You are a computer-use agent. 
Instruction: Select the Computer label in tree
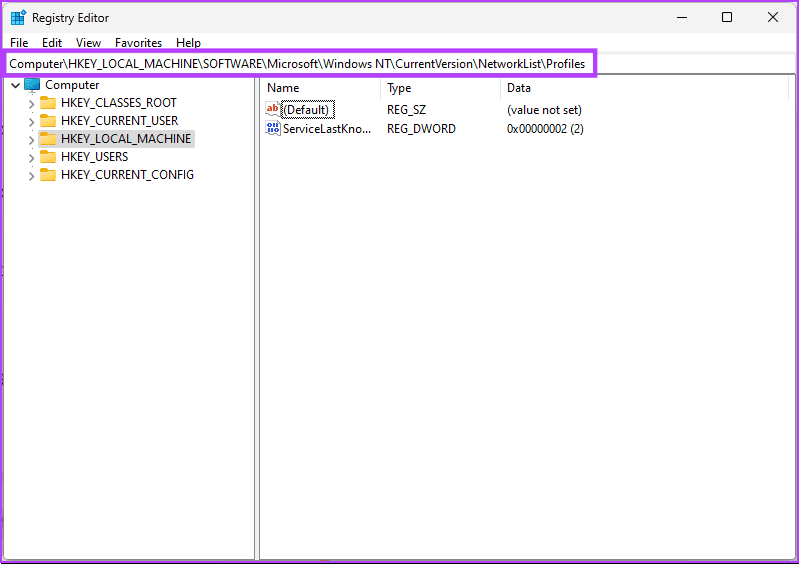[x=72, y=85]
